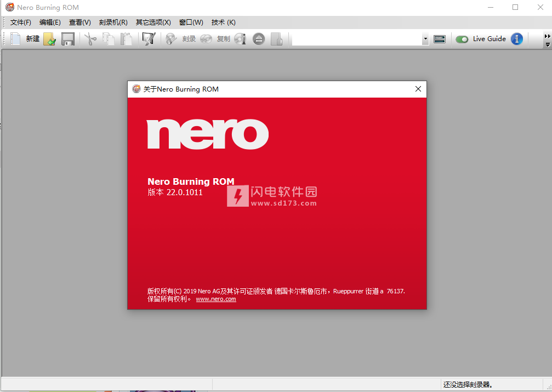Minimize the Nero Burning ROM window
552x392 pixels.
[491, 7]
